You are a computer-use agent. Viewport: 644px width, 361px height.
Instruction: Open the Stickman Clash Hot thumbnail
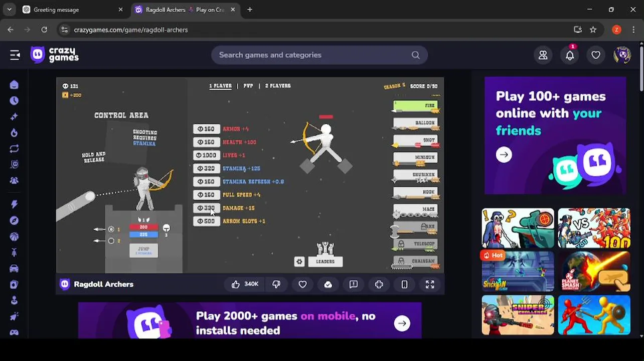tap(518, 271)
